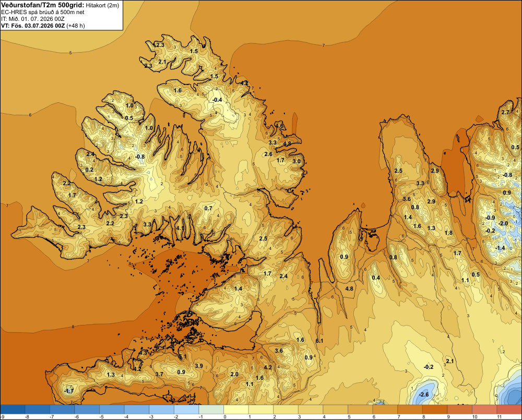Click the temperature value '-0.4'
Image resolution: width=522 pixels, height=420 pixels.
point(217,100)
